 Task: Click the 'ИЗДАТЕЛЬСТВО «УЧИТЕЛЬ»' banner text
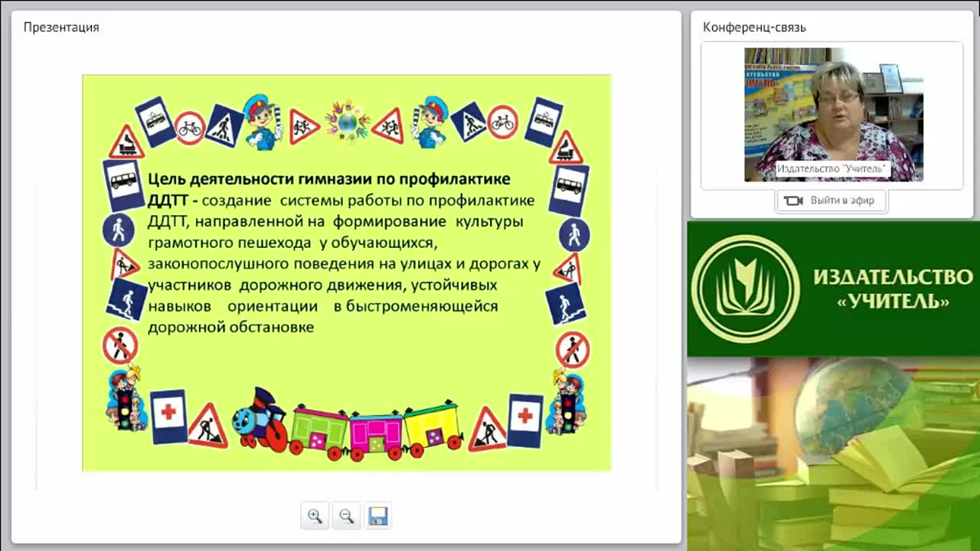893,289
